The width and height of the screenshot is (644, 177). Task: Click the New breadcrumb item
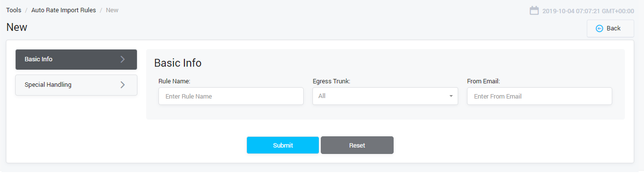[x=112, y=10]
